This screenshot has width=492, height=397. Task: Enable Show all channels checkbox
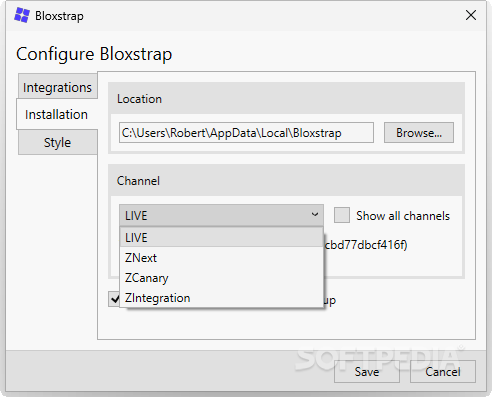tap(342, 215)
